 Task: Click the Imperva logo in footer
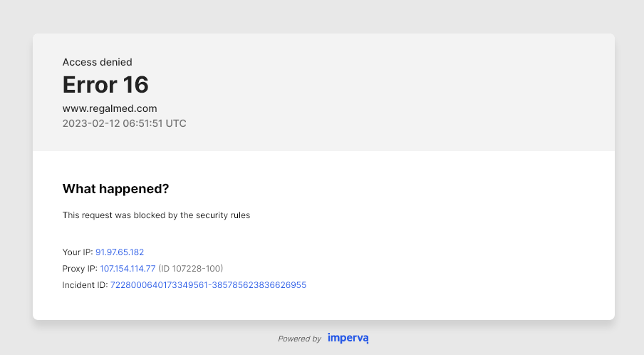coord(348,338)
